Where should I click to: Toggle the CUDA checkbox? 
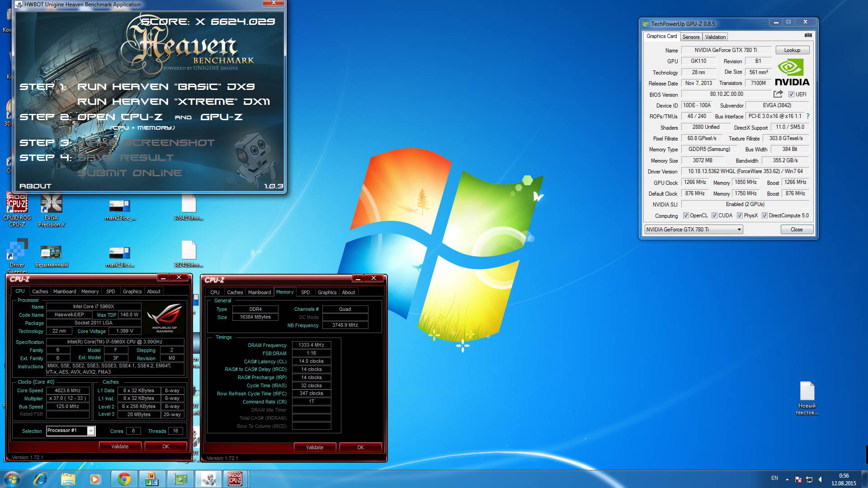point(714,216)
